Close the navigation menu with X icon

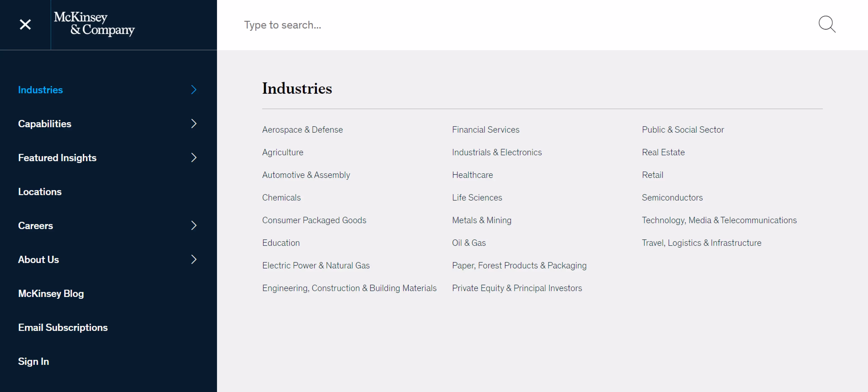tap(25, 25)
